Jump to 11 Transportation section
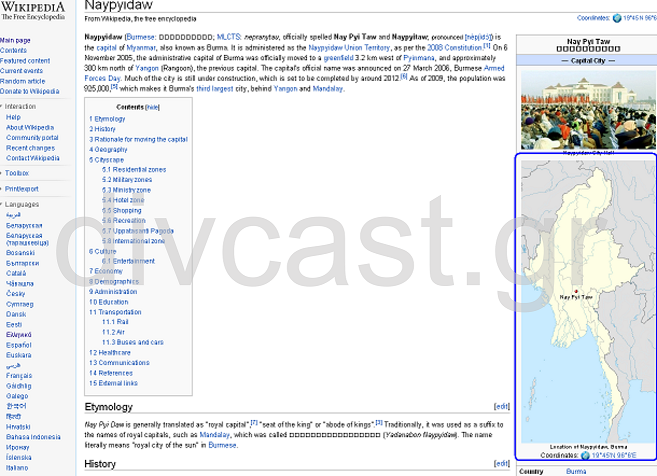Screen dimensions: 657x476 pos(115,312)
